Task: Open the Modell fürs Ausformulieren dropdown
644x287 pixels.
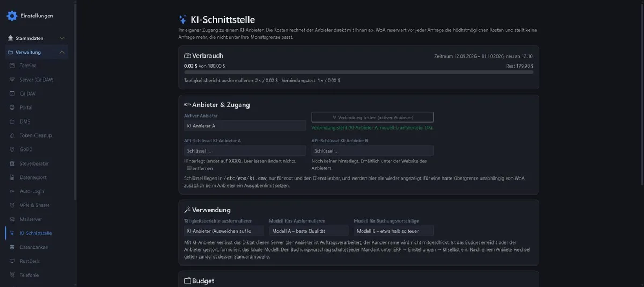Action: [x=309, y=231]
